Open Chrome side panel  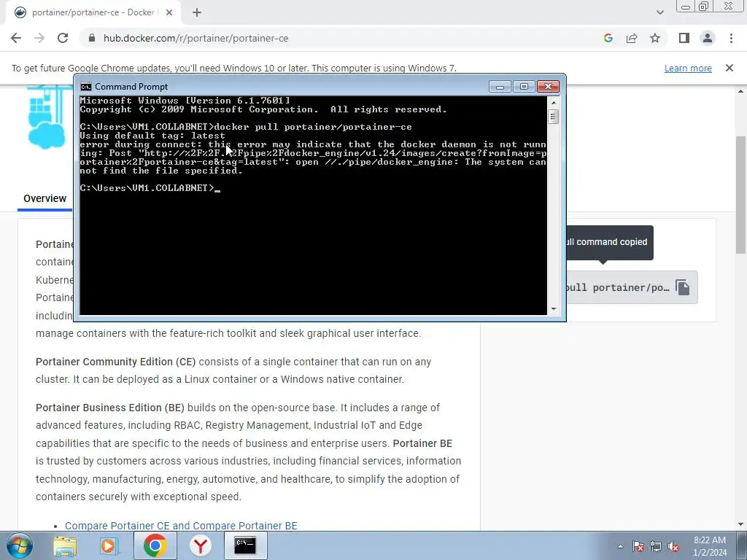[x=684, y=38]
